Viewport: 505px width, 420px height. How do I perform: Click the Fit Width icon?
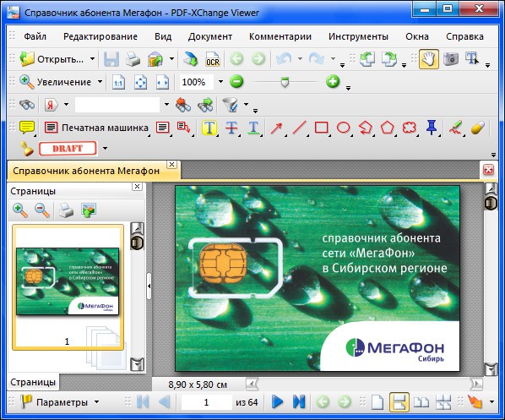(x=162, y=83)
